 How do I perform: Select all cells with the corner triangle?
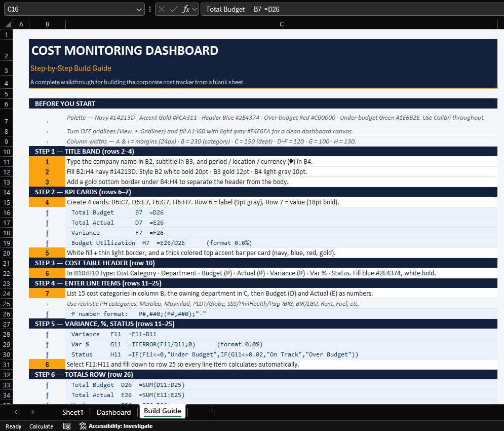(8, 24)
